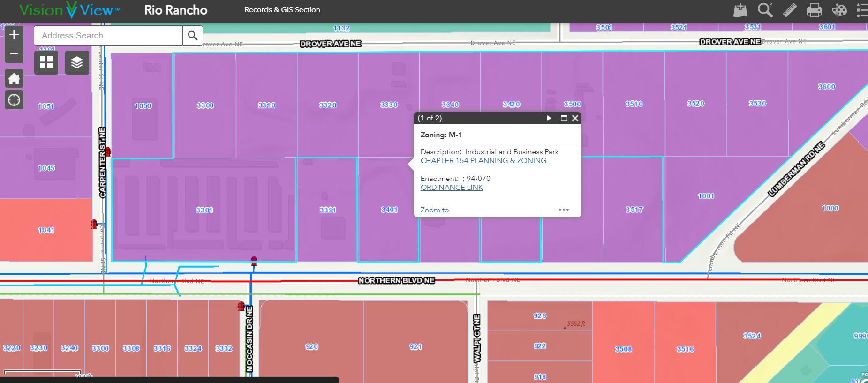
Task: Open the map legend
Action: (x=862, y=10)
